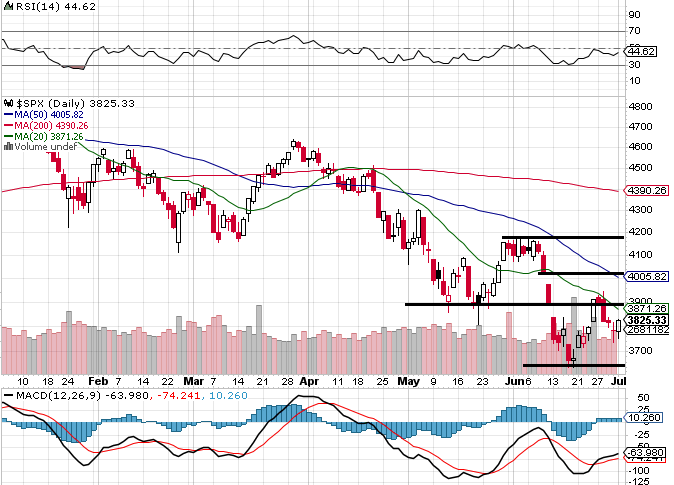Viewport: 674px width, 485px height.
Task: Click the Volume undef legend text
Action: (x=46, y=147)
